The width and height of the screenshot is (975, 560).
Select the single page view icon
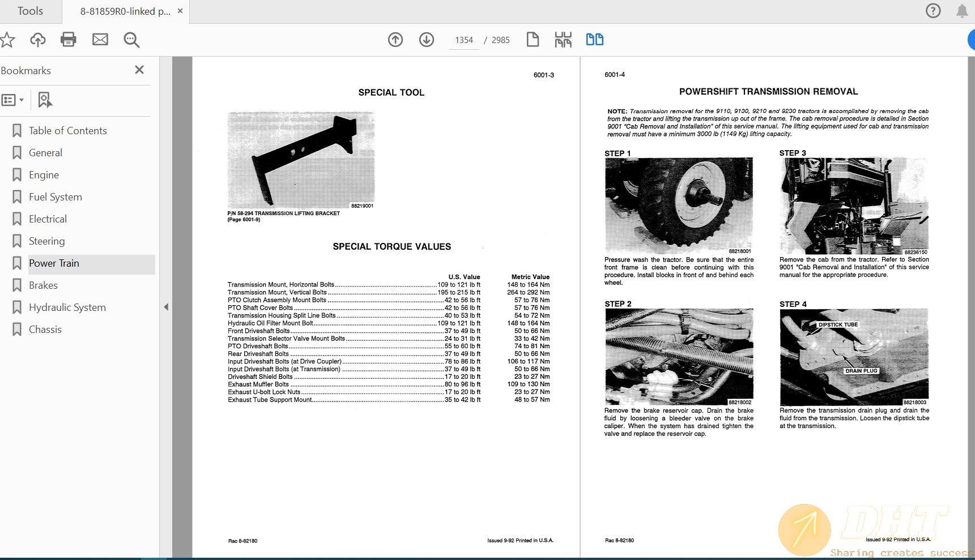[533, 40]
